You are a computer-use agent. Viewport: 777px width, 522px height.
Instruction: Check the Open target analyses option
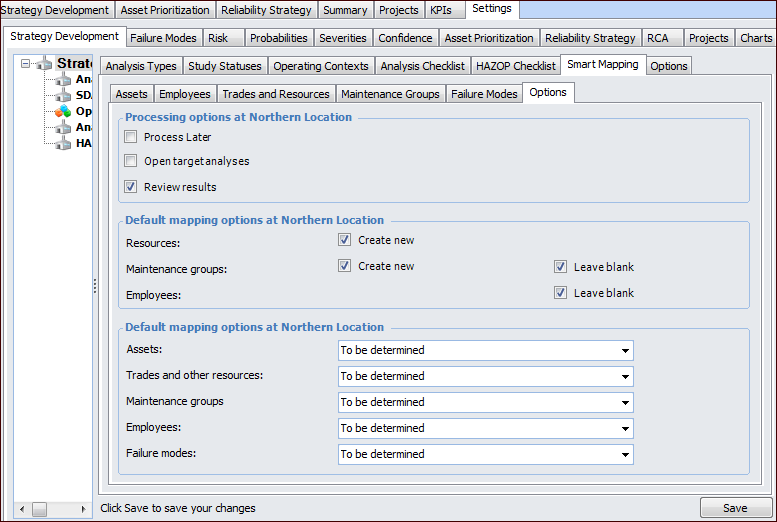tap(131, 161)
